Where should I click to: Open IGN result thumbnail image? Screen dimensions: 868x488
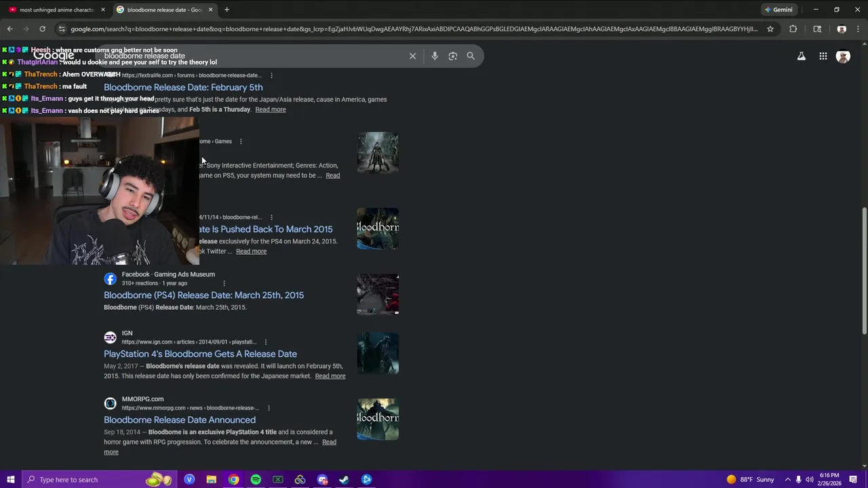378,353
